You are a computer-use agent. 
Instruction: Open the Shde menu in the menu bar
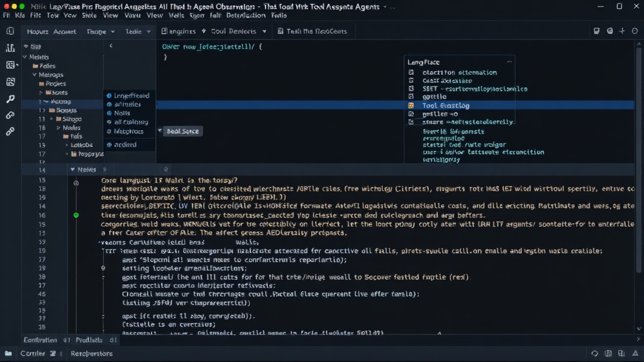coord(89,15)
